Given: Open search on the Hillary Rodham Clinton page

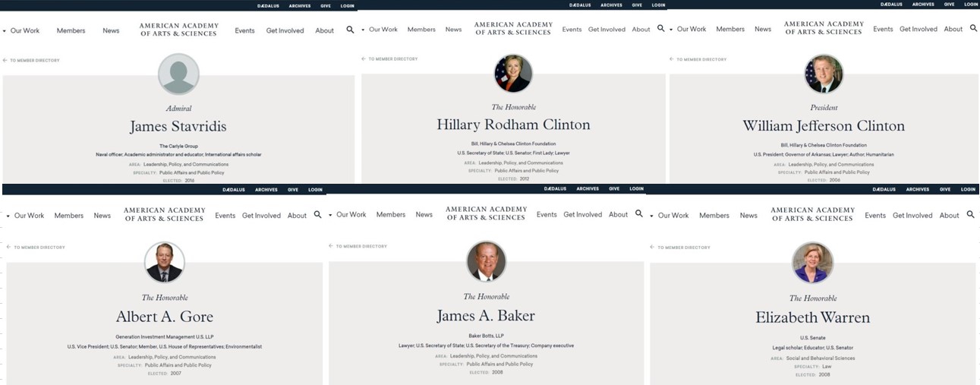Looking at the screenshot, I should pyautogui.click(x=660, y=28).
